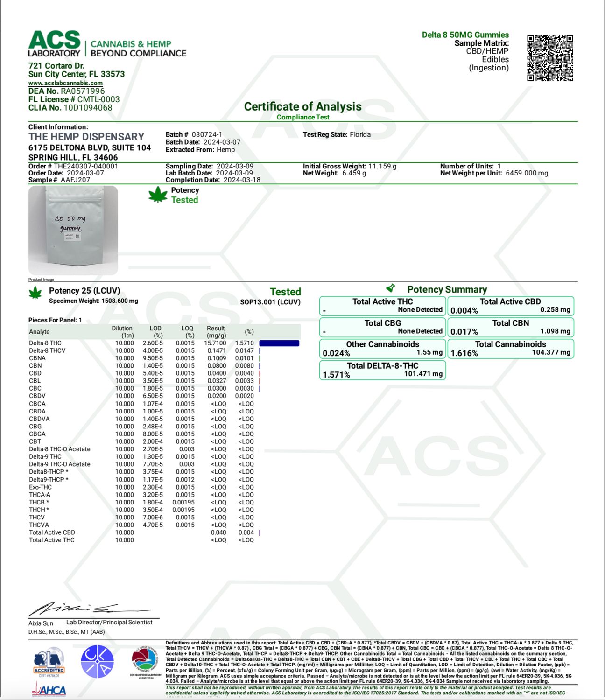Click CLIA No. 10D1094068 text

[70, 108]
